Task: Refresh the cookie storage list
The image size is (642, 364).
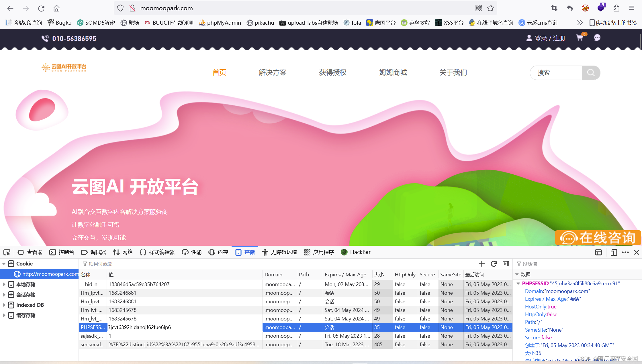Action: pos(494,264)
